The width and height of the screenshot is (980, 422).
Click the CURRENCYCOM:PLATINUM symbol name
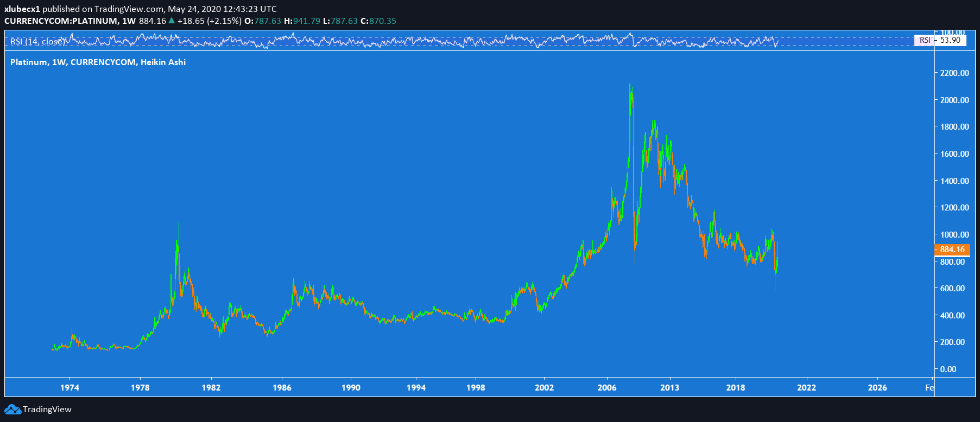pyautogui.click(x=61, y=21)
